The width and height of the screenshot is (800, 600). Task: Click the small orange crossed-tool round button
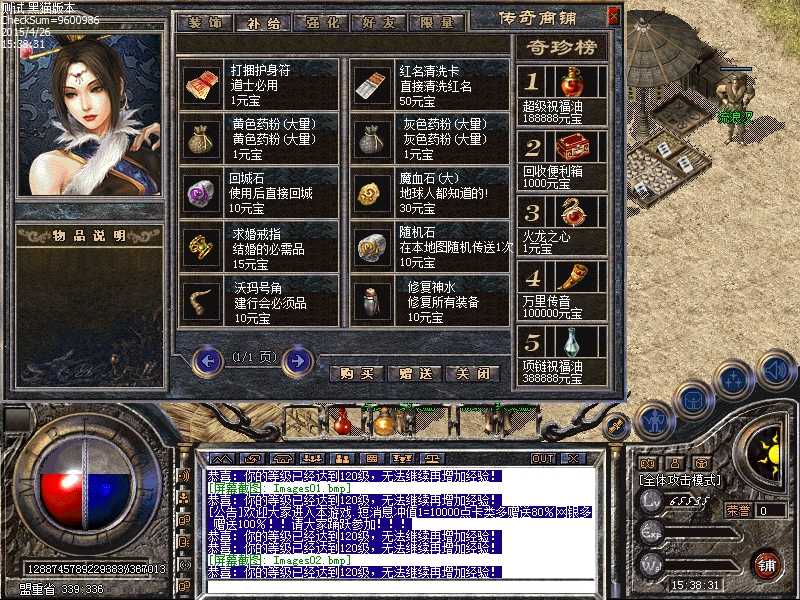[x=615, y=427]
